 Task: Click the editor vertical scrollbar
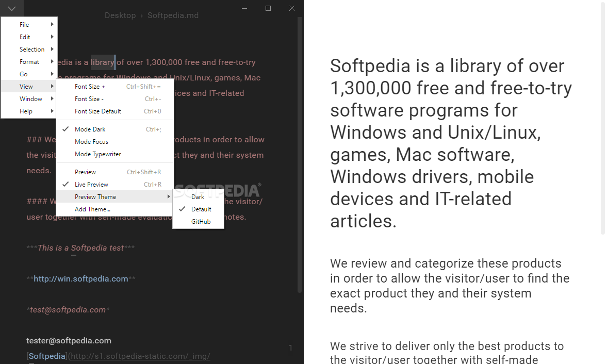tap(299, 155)
